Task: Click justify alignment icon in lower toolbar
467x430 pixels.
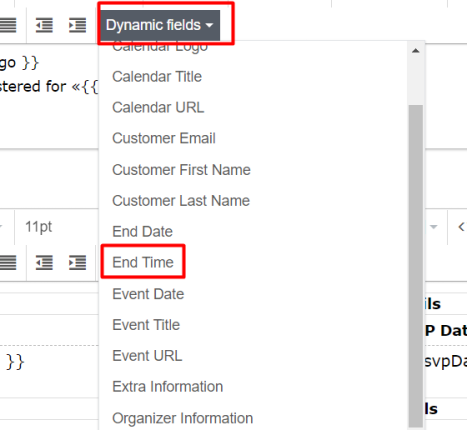Action: pyautogui.click(x=8, y=263)
